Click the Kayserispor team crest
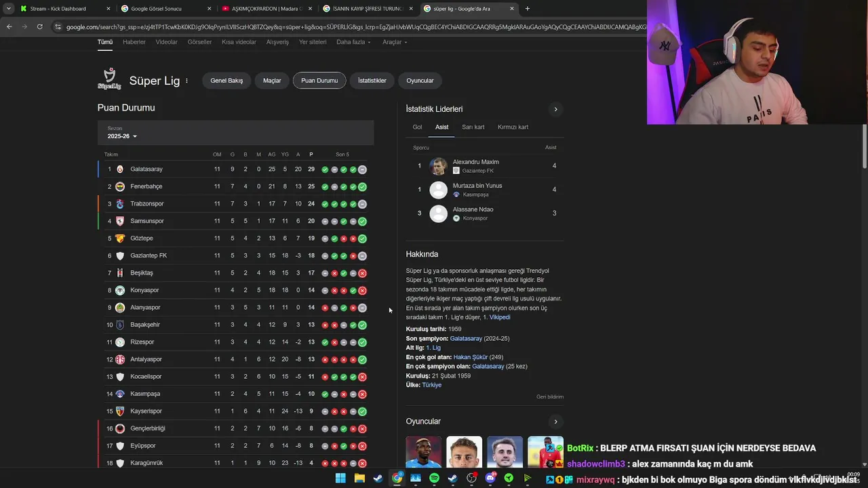The height and width of the screenshot is (488, 868). [x=120, y=411]
